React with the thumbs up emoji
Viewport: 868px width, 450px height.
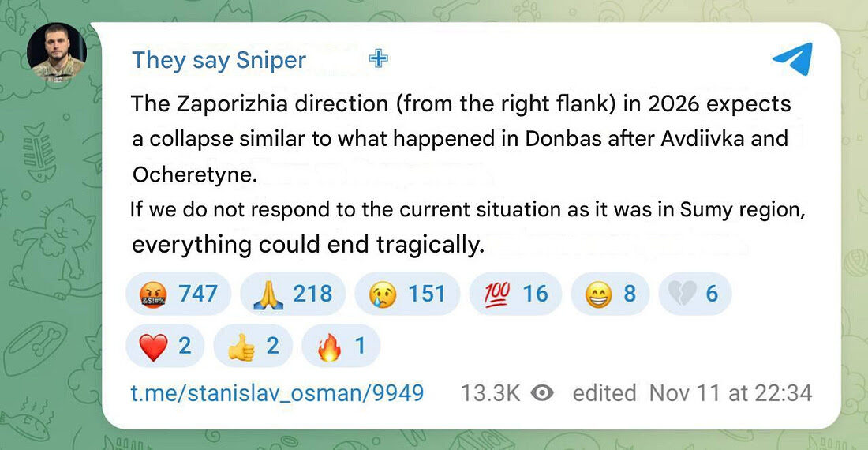coord(253,346)
